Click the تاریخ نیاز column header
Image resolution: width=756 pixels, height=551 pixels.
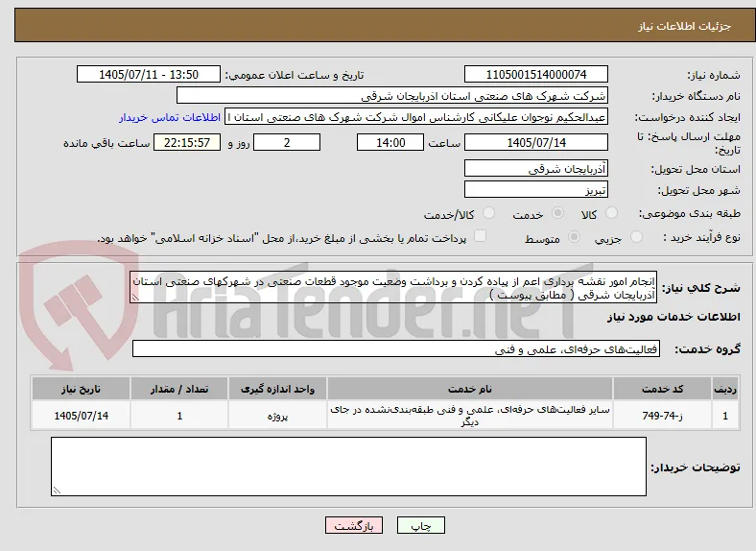pos(81,389)
